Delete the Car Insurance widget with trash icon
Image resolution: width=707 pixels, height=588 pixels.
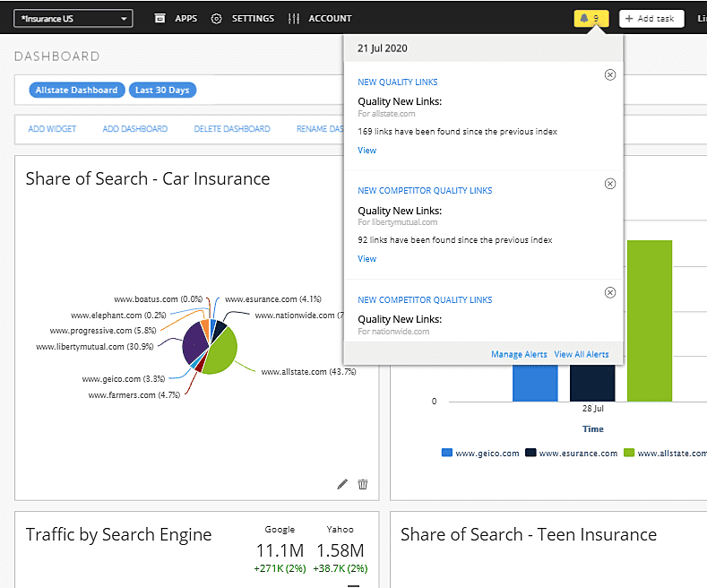(363, 484)
